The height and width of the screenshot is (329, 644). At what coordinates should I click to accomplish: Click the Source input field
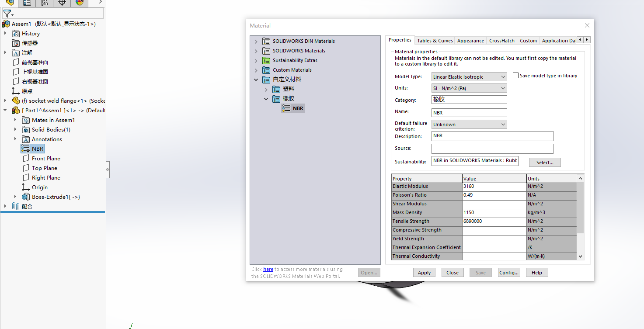[492, 149]
